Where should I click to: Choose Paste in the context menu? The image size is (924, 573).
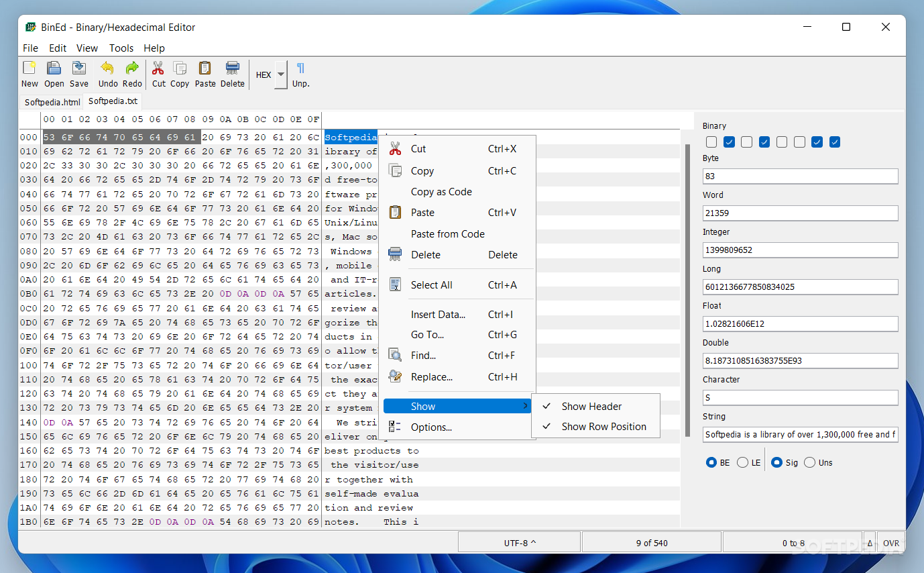click(459, 213)
